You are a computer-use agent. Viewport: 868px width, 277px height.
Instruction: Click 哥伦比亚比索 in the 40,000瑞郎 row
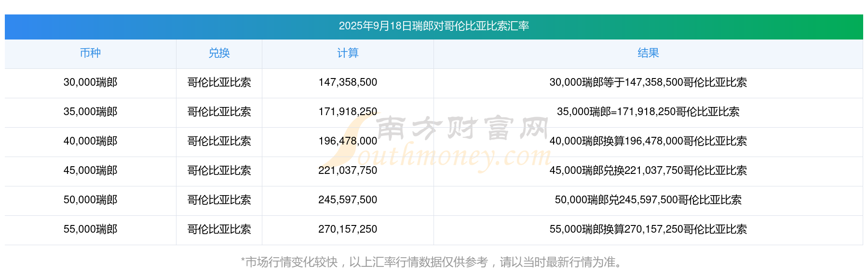219,141
